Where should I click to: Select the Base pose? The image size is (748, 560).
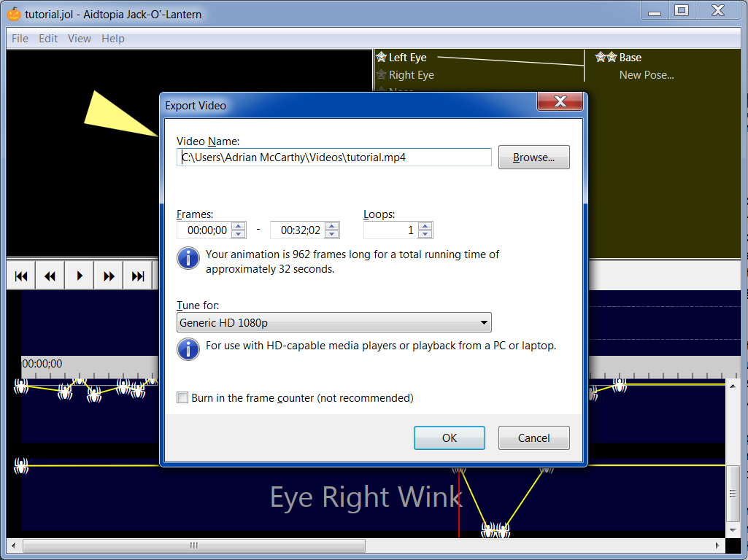pyautogui.click(x=631, y=57)
